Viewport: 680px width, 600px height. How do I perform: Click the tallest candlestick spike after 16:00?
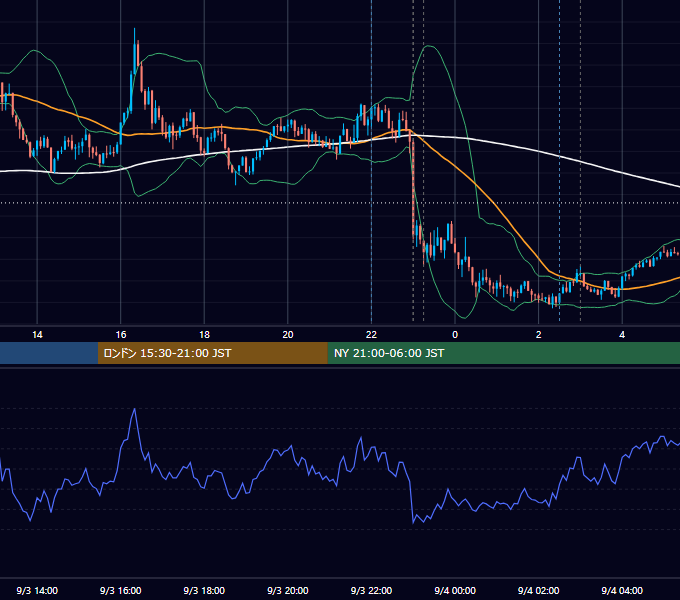[x=134, y=50]
